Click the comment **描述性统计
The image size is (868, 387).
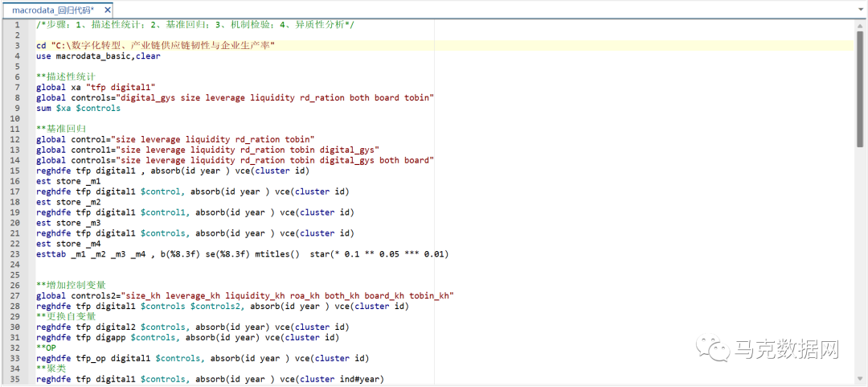coord(66,76)
